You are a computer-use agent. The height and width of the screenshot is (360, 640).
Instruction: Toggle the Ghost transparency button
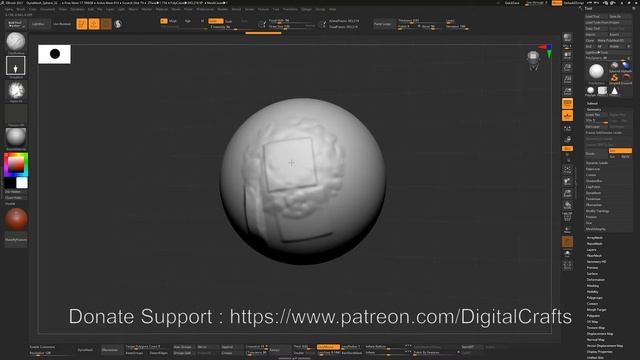tap(567, 242)
